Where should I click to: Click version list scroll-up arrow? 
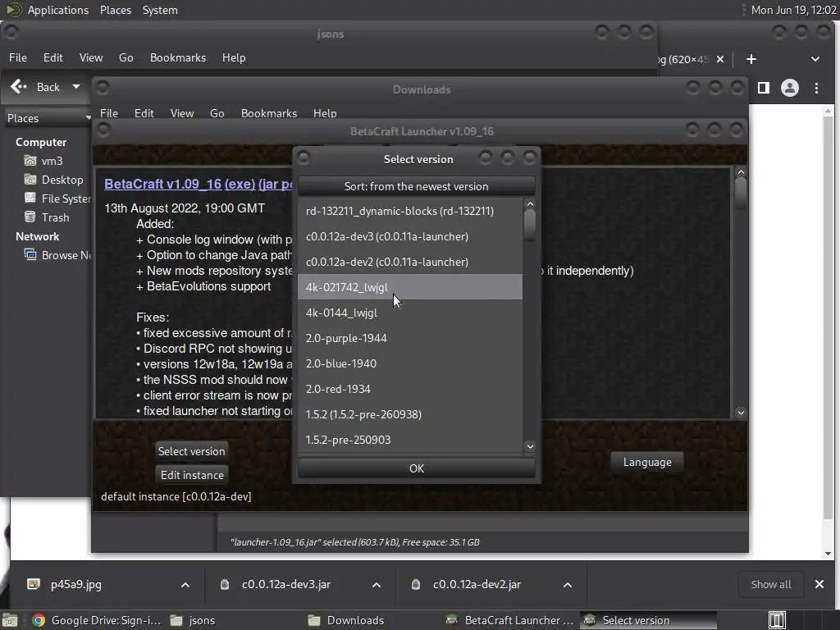tap(530, 204)
